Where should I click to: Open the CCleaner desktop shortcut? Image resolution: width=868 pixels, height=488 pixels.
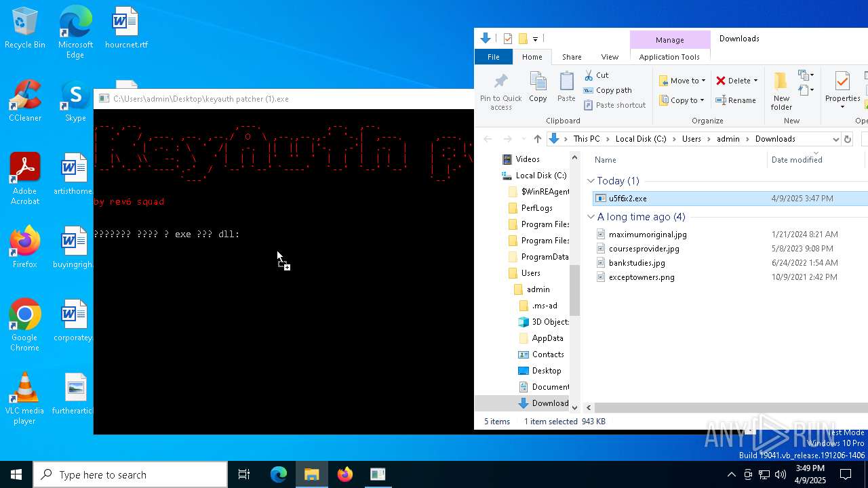click(x=25, y=102)
